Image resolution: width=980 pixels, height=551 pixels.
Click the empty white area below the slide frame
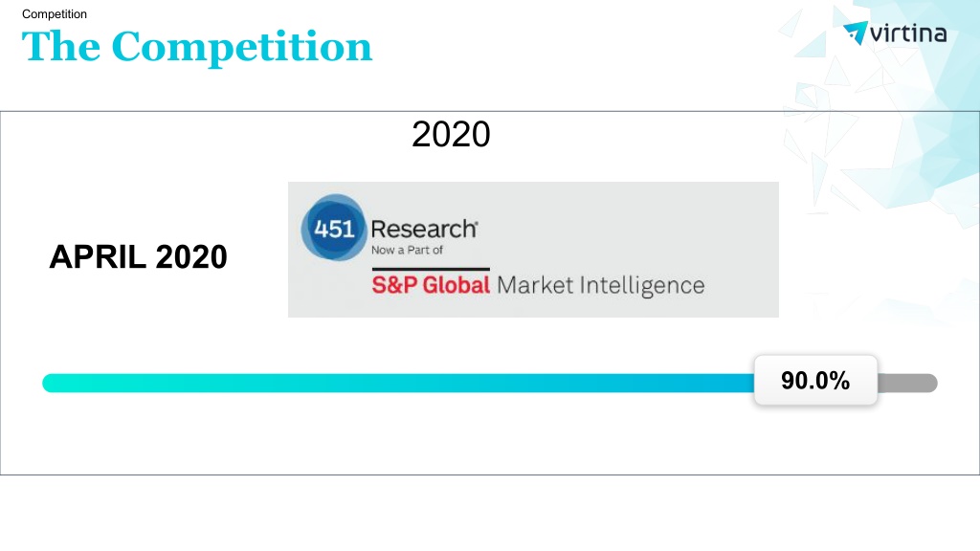[x=490, y=513]
